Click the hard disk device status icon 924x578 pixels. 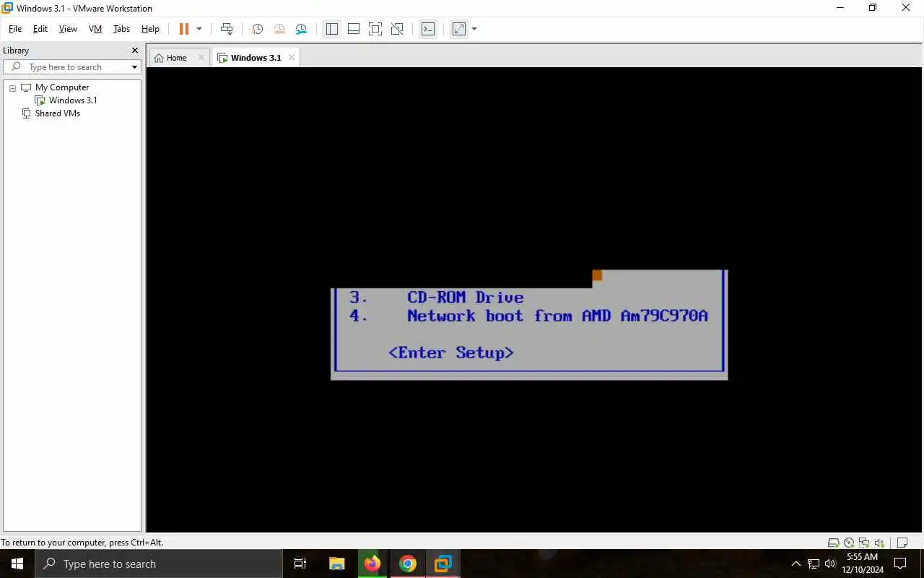[x=833, y=543]
